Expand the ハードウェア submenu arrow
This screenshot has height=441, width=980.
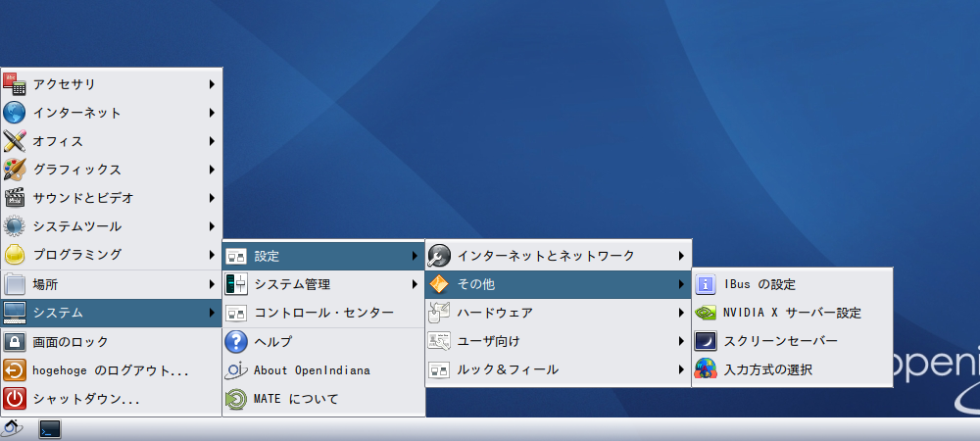coord(681,313)
